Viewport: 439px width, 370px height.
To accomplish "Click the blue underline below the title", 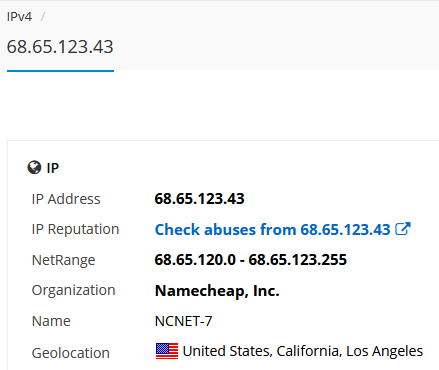I will pyautogui.click(x=60, y=71).
